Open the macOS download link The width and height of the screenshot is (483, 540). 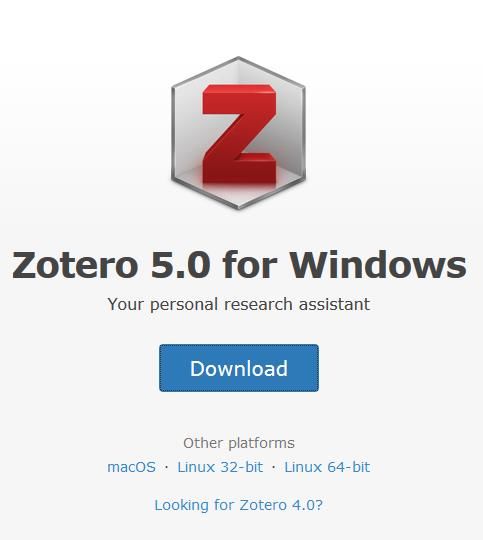point(131,467)
